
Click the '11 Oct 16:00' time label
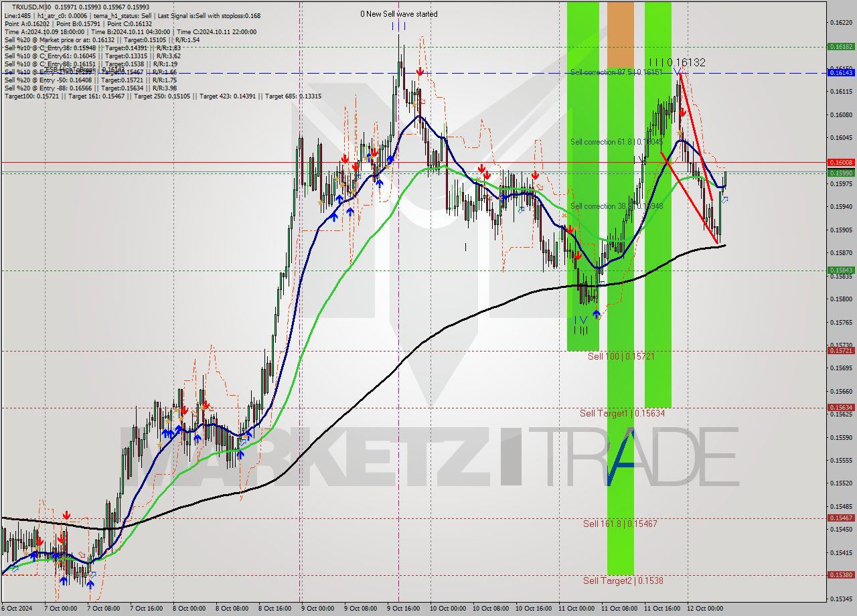(661, 609)
